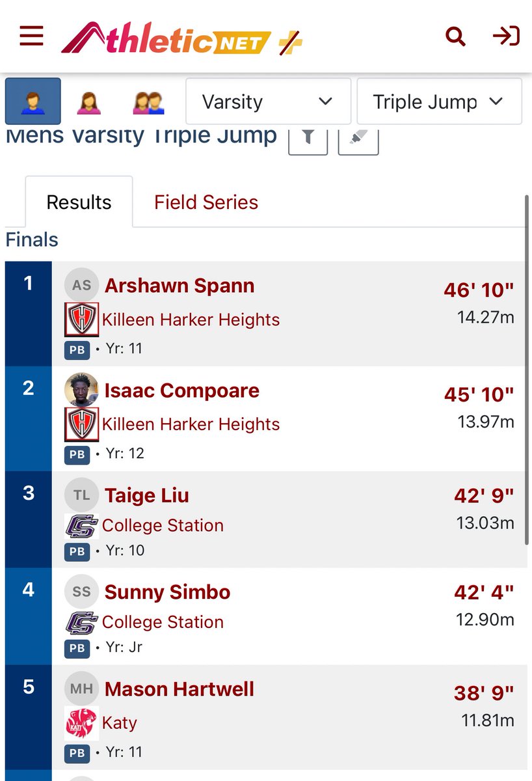Select the men's gender toggle
The height and width of the screenshot is (781, 532).
pos(33,102)
